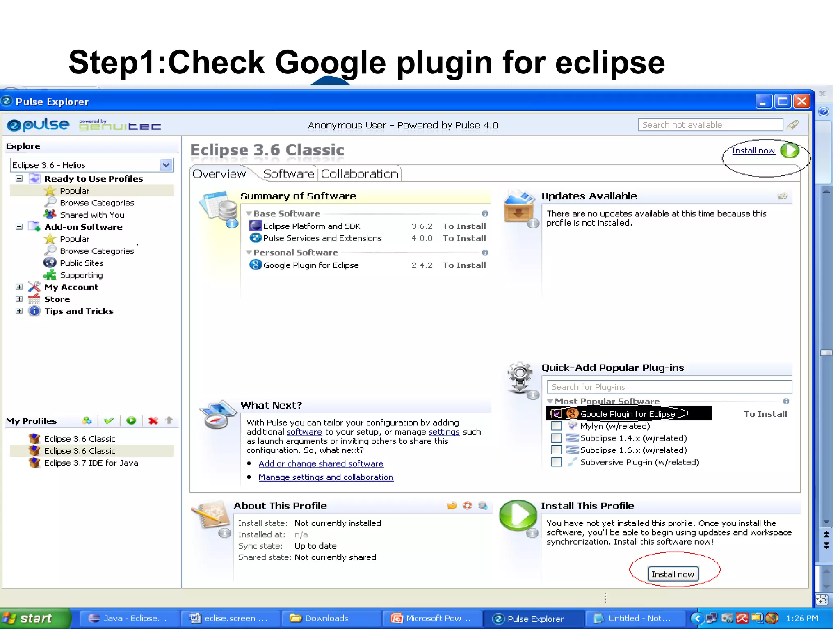Click the green Install now arrow icon at top

click(790, 150)
